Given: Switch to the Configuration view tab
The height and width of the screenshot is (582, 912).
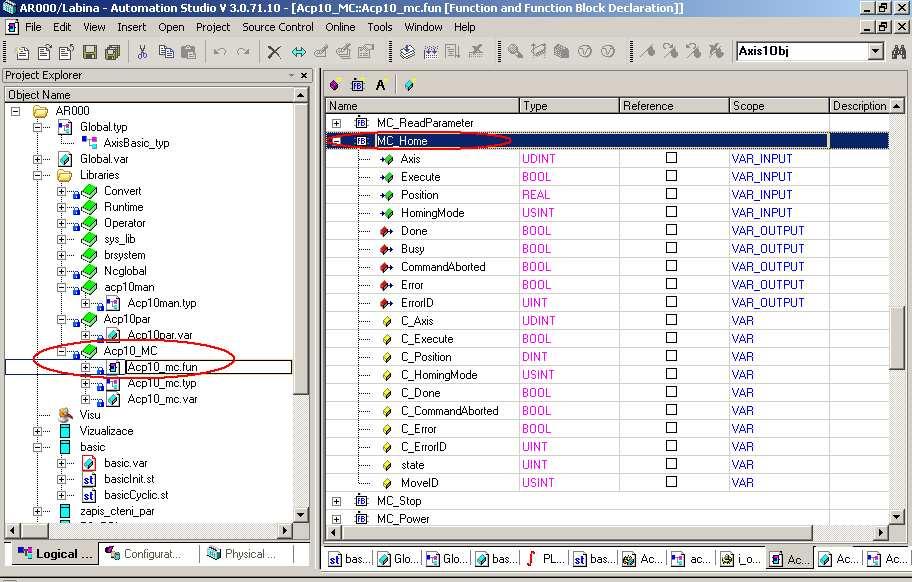Looking at the screenshot, I should pos(149,554).
